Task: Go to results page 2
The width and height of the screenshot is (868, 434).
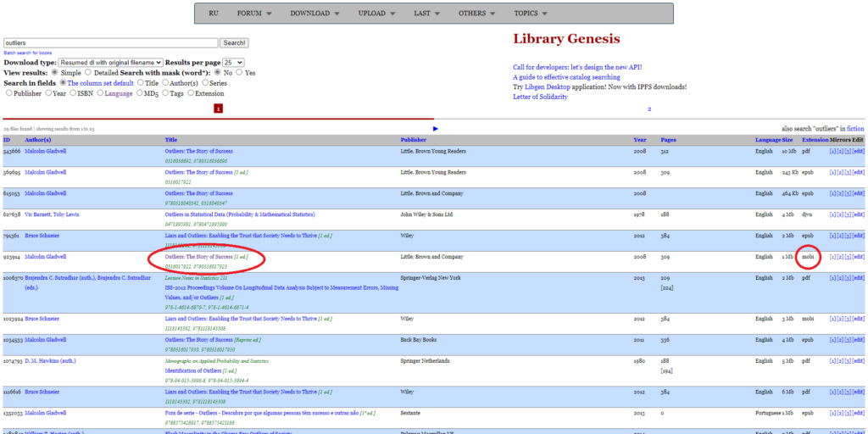Action: 649,109
